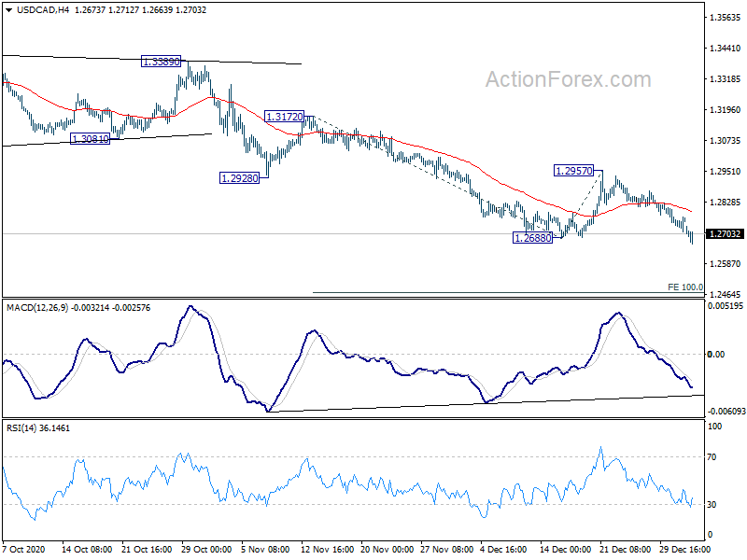Click the RSI 70 level label
The image size is (747, 560).
point(712,457)
